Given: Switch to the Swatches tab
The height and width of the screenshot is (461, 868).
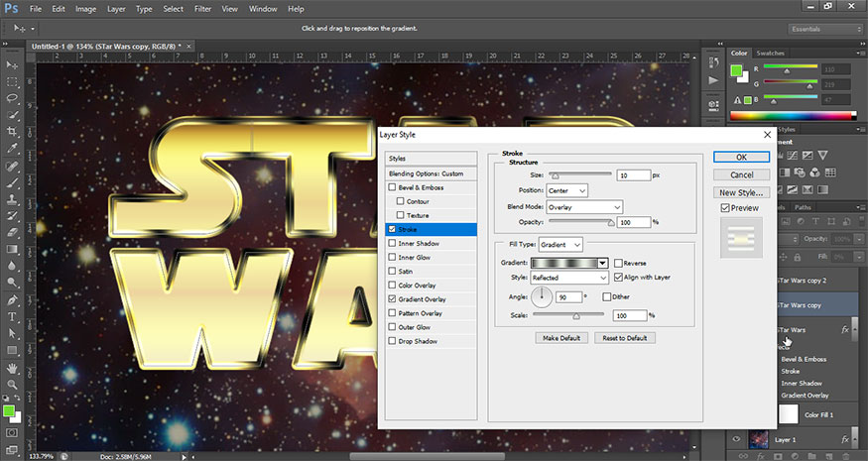Looking at the screenshot, I should click(x=771, y=54).
